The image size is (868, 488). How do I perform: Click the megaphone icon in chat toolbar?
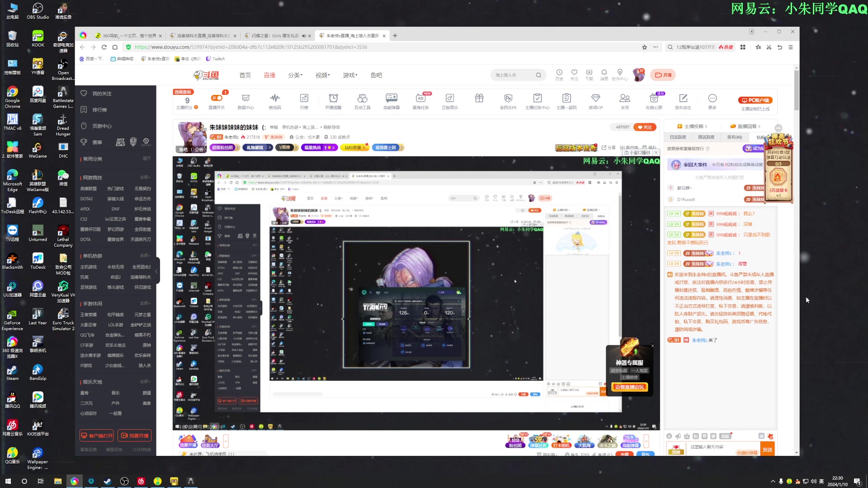678,436
